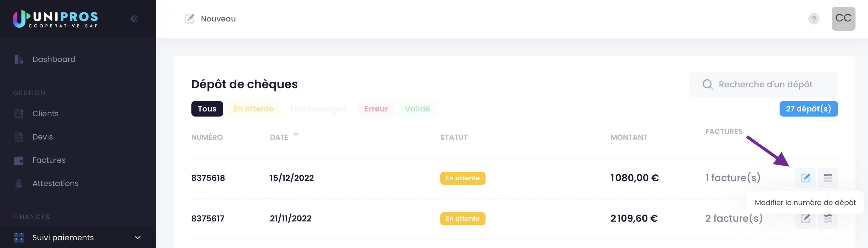Filter deposits by En attente
Viewport: 868px width, 248px height.
click(253, 109)
